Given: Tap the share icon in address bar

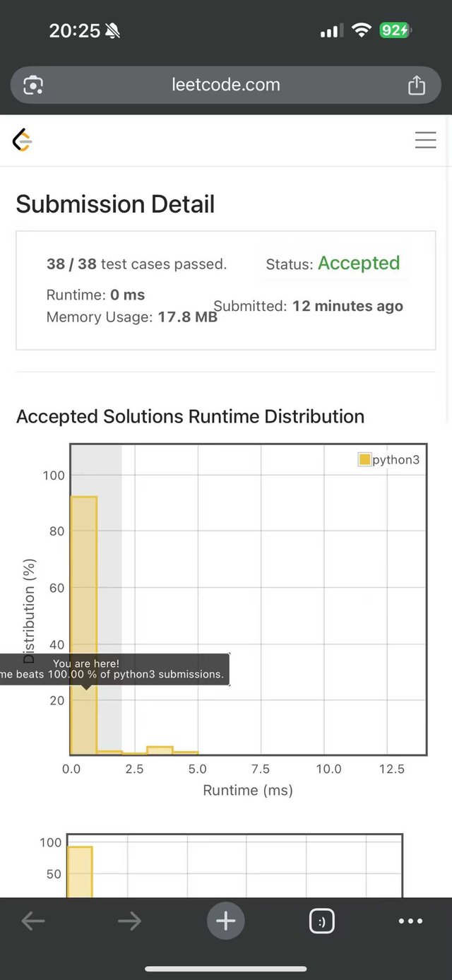Looking at the screenshot, I should 417,85.
